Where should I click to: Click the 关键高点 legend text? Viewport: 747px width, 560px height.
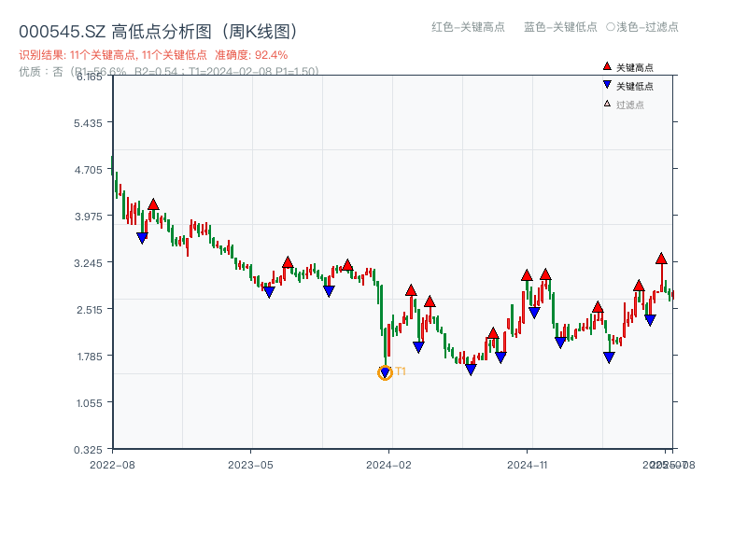tap(635, 67)
